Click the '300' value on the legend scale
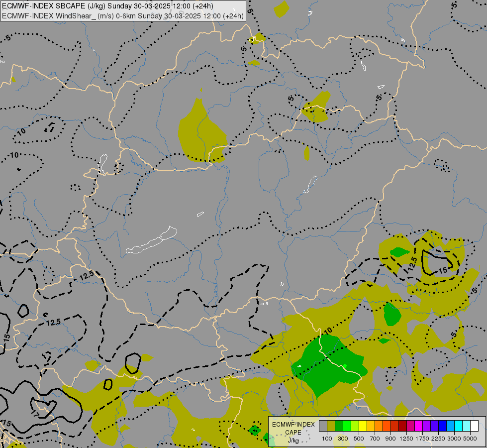Screen dimensions: 487x448 click(x=343, y=439)
